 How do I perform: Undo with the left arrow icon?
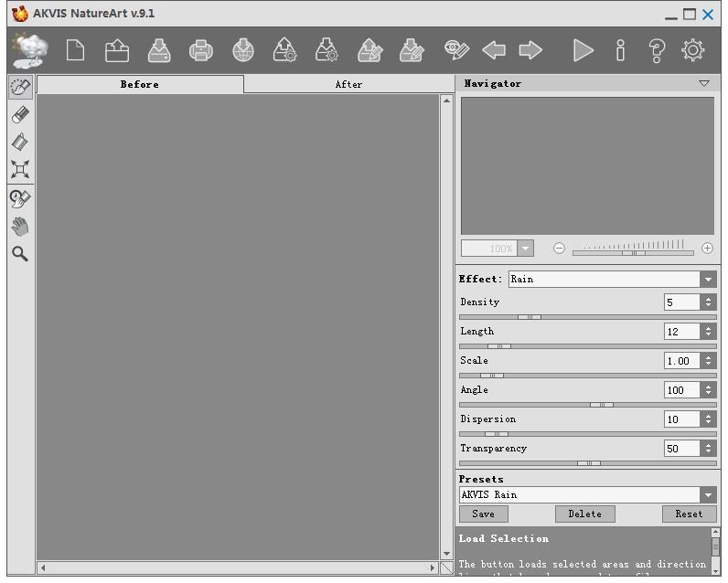tap(494, 49)
